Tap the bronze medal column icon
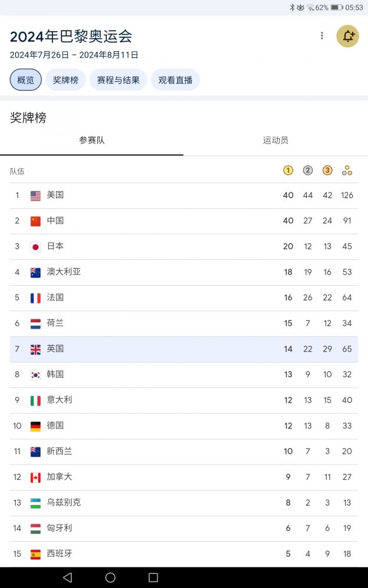 [x=327, y=171]
